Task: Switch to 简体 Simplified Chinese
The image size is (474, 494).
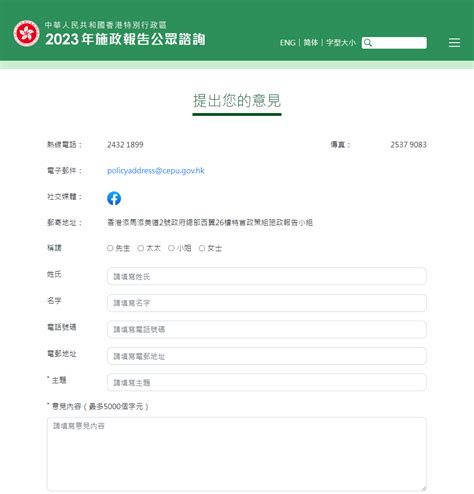Action: [x=311, y=43]
